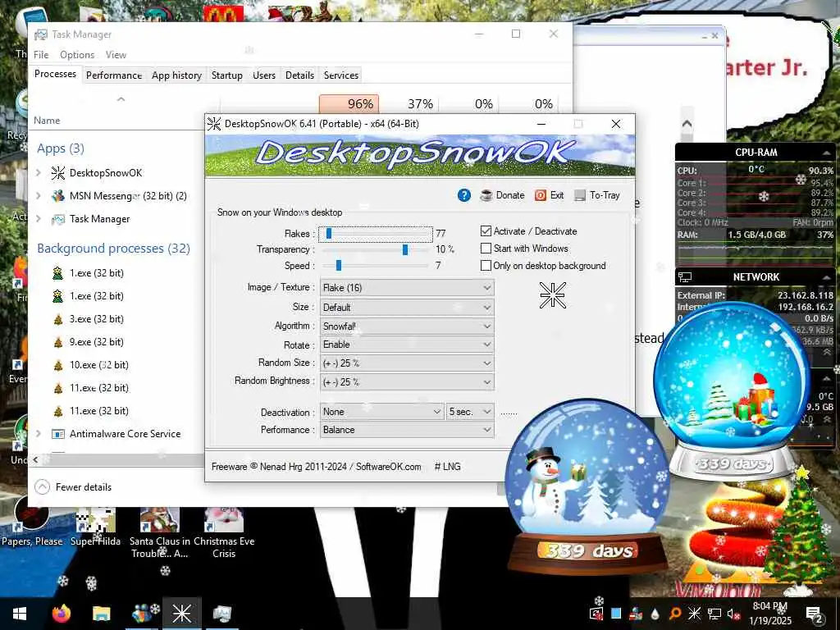The height and width of the screenshot is (630, 840).
Task: Open the Size dropdown showing Default
Action: coord(407,308)
